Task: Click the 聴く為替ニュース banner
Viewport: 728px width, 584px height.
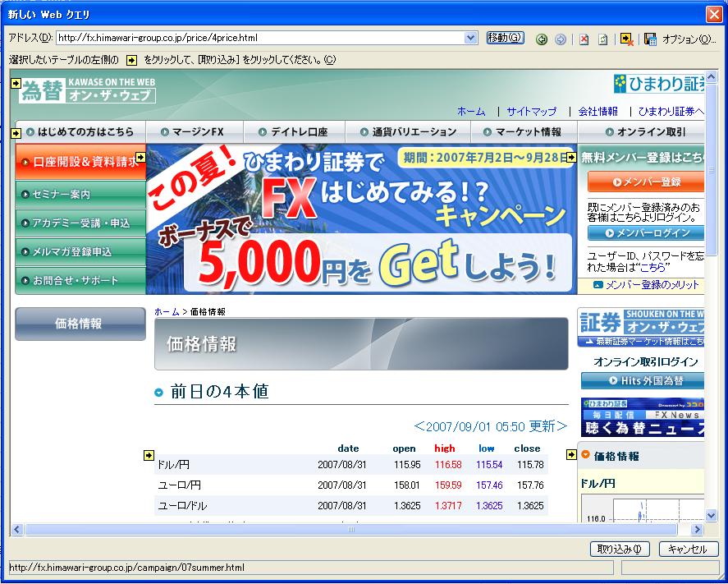Action: [643, 417]
